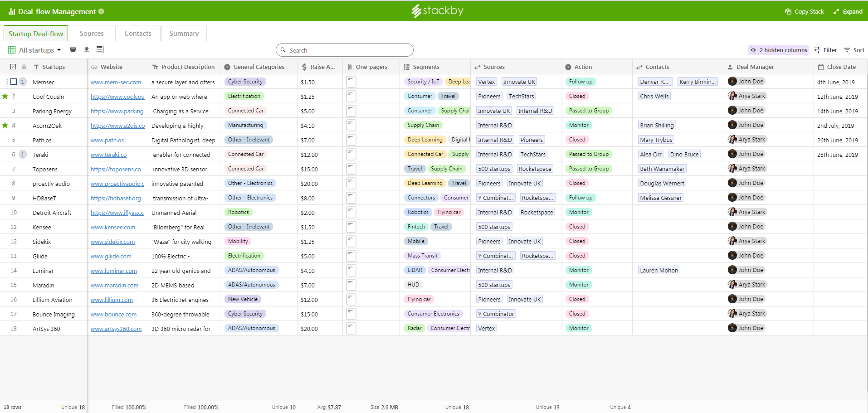Open the General Categories column header menu
This screenshot has height=413, width=868.
coord(259,67)
